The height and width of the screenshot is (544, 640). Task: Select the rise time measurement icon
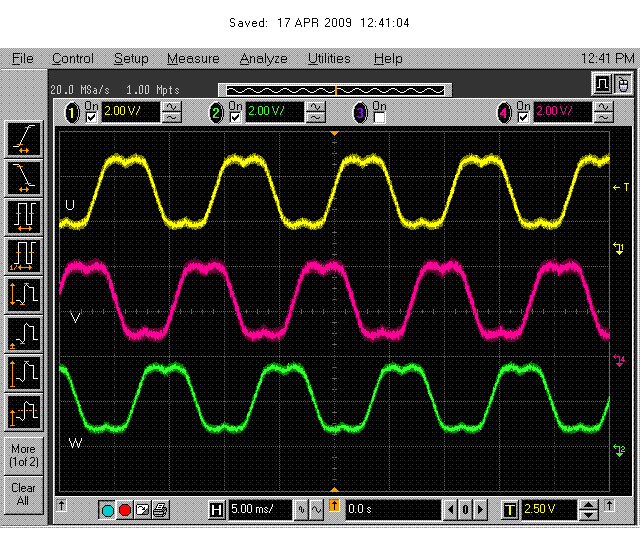point(24,139)
